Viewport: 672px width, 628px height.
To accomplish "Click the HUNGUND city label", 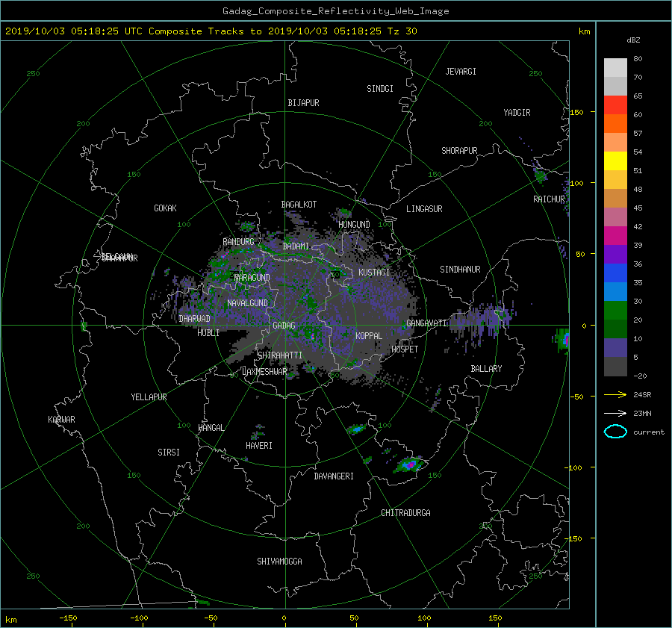I will click(x=354, y=225).
